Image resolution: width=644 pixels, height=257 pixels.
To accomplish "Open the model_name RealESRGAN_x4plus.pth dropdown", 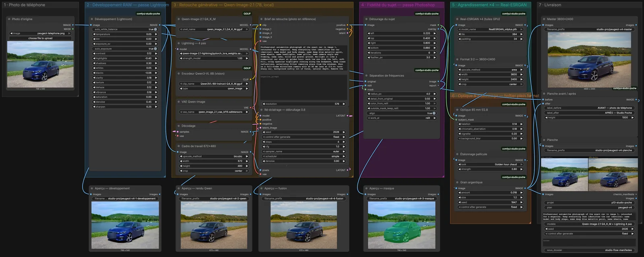I will (491, 29).
